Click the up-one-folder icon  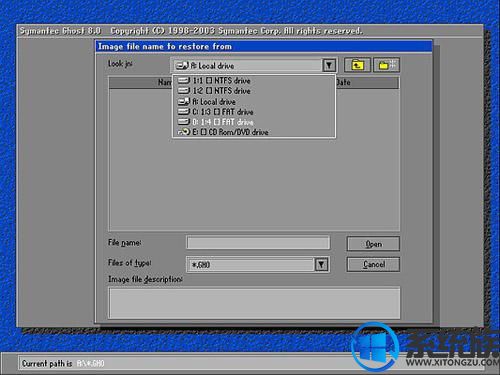coord(357,65)
